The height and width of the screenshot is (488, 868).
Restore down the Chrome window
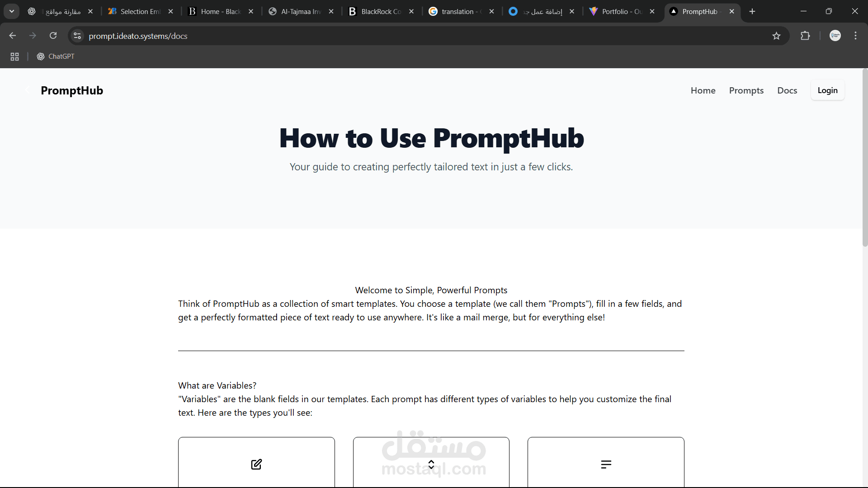[x=829, y=11]
